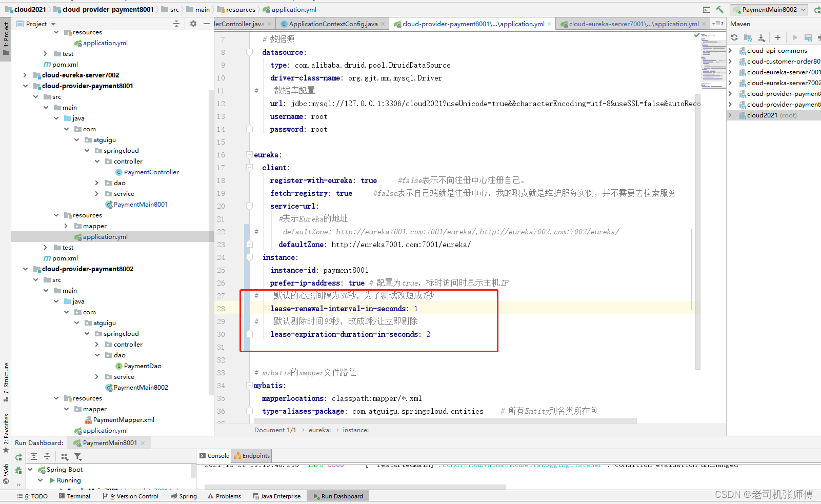Image resolution: width=821 pixels, height=504 pixels.
Task: Click the Reimport All Maven Projects icon
Action: 734,37
